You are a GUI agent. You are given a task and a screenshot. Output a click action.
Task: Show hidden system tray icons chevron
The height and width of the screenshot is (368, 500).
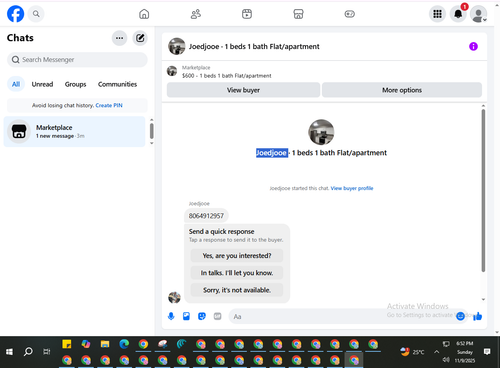click(x=436, y=352)
